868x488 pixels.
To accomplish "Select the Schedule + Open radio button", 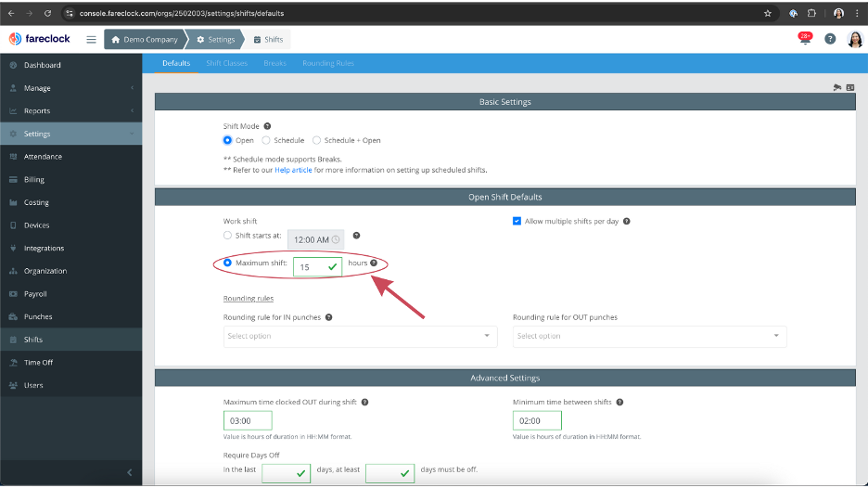I will [x=316, y=140].
